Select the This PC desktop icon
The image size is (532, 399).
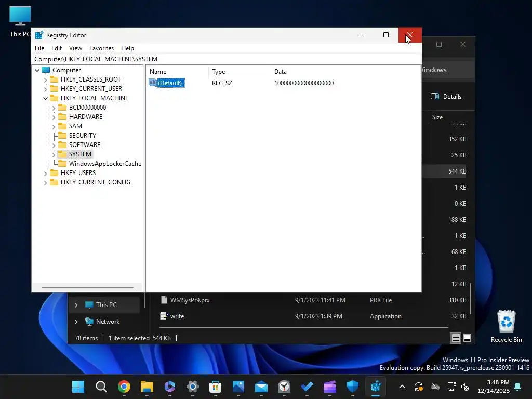pos(20,21)
